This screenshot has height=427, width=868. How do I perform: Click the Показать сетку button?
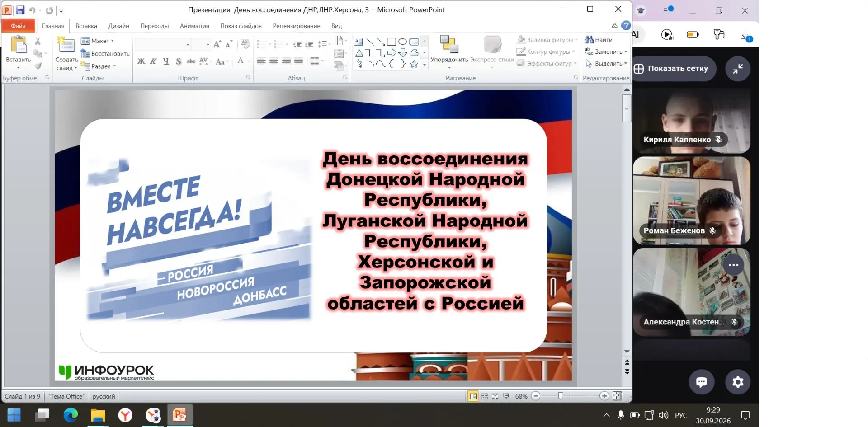674,69
